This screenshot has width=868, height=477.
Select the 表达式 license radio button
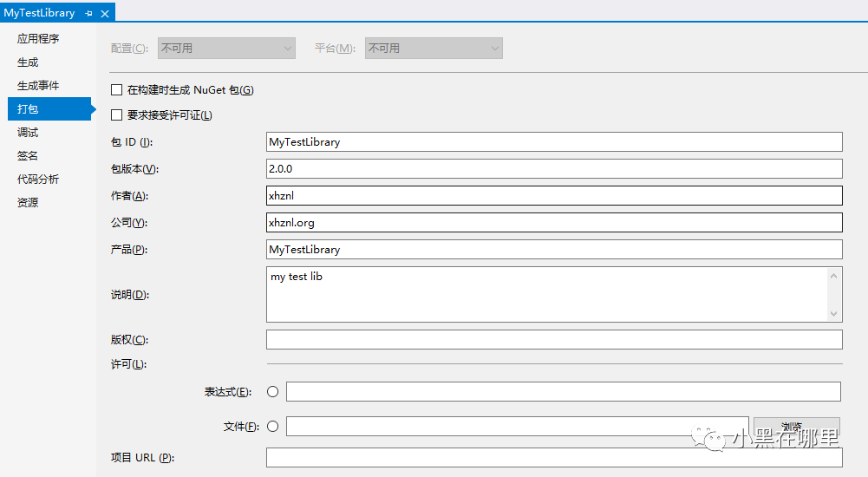272,392
